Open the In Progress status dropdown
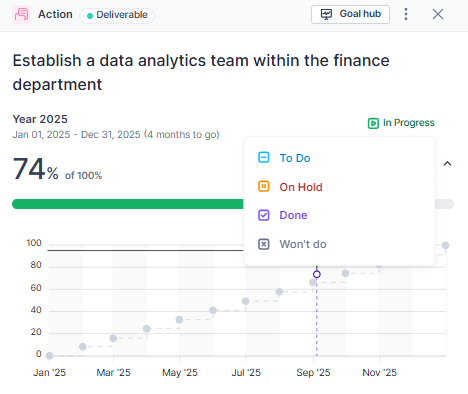This screenshot has width=468, height=394. pos(401,123)
